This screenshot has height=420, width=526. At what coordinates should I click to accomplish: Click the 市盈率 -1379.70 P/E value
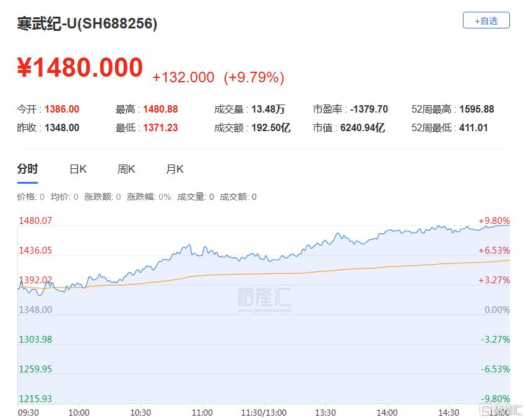pyautogui.click(x=368, y=109)
